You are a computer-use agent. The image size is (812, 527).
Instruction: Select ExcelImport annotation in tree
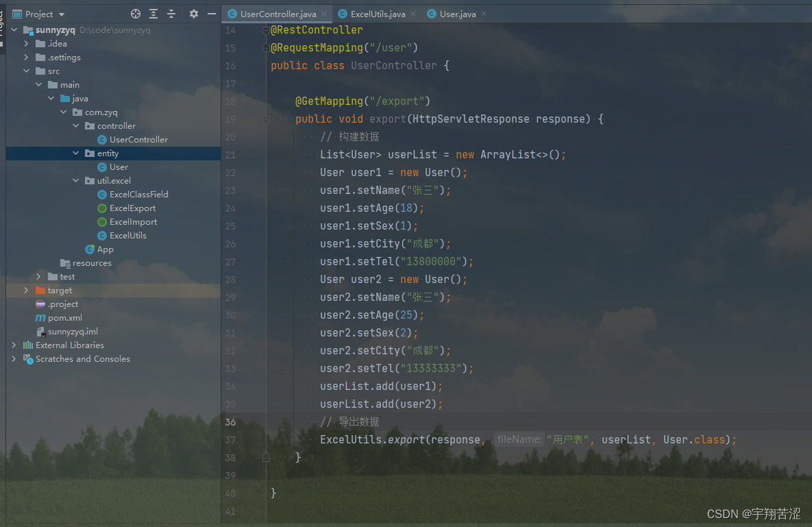133,222
